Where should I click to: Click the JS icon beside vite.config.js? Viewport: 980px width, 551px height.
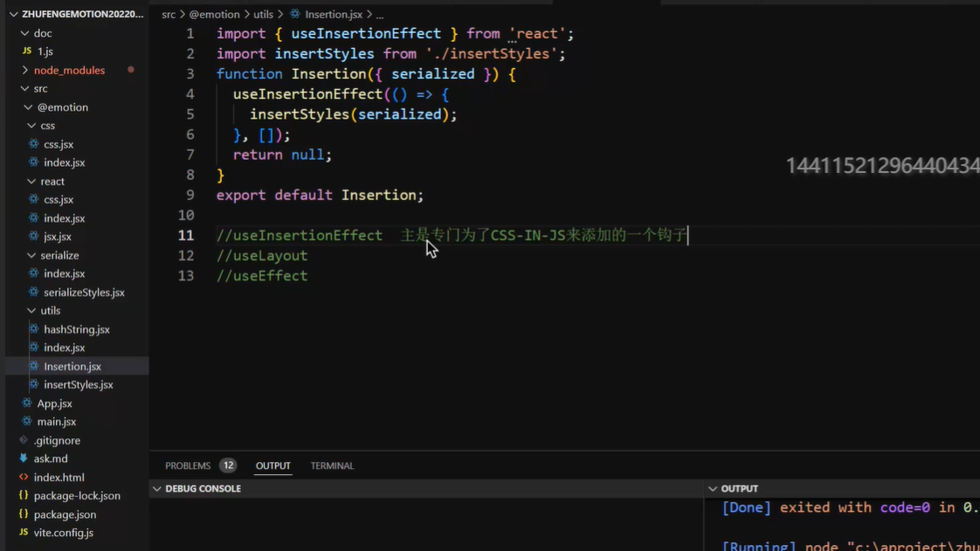click(x=24, y=533)
